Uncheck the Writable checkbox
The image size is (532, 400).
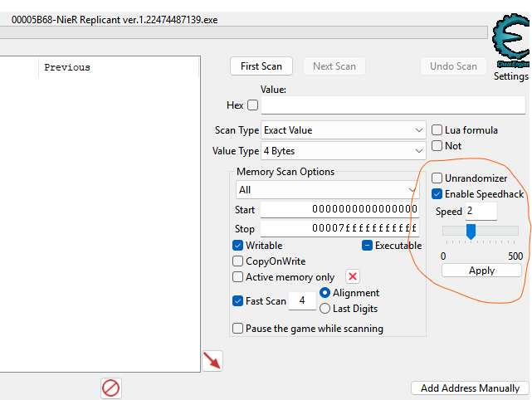[x=238, y=246]
